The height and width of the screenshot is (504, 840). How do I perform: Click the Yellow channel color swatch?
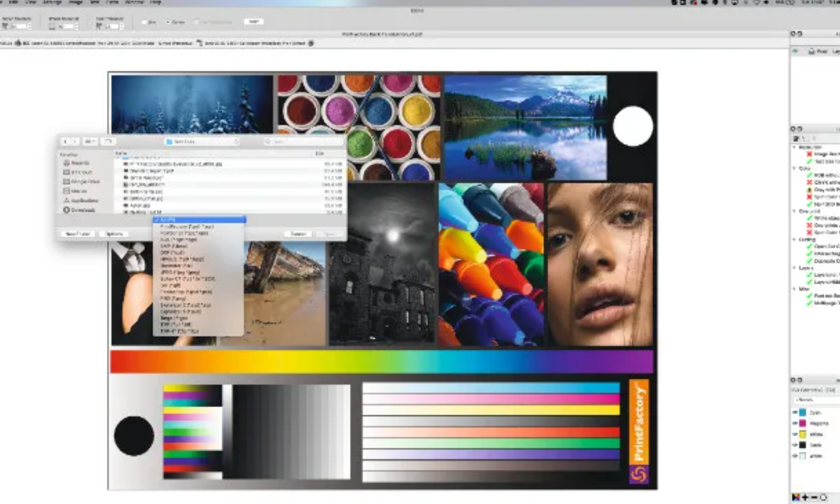point(803,434)
